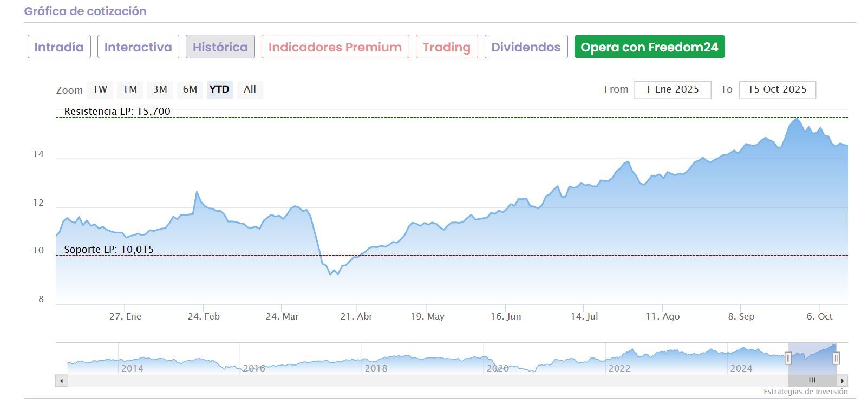
Task: Click the right range handle in the navigator
Action: pos(836,357)
